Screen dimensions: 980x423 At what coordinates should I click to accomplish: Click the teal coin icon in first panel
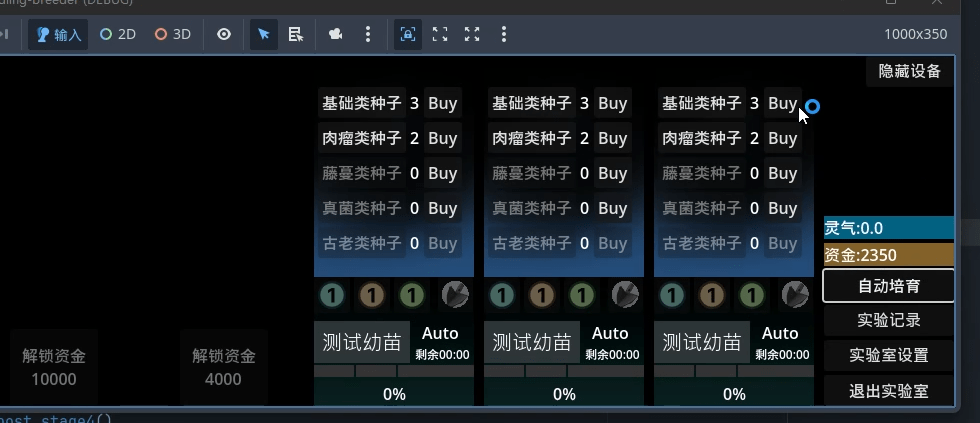coord(332,294)
